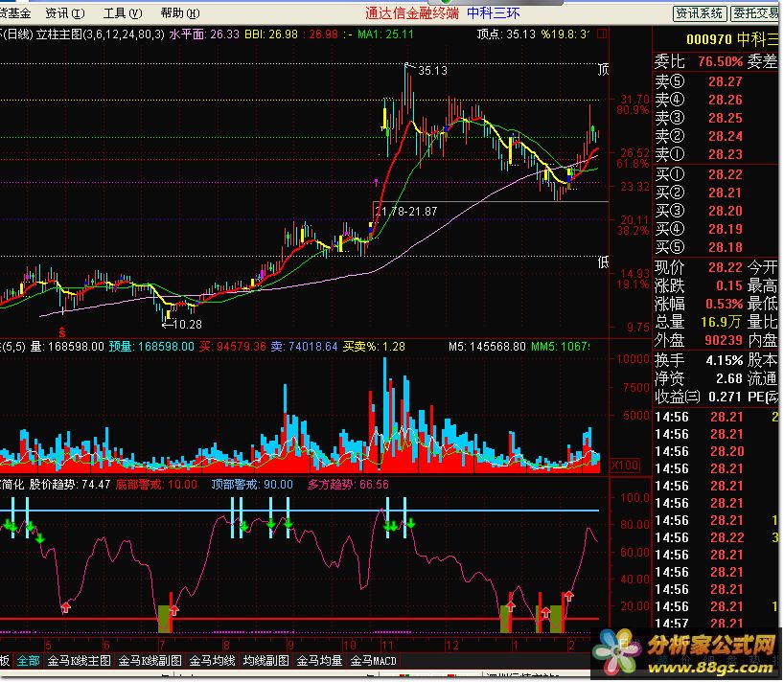Screen dimensions: 784x682
Task: Click the 14:56 tick priced 28.22
Action: pyautogui.click(x=718, y=537)
